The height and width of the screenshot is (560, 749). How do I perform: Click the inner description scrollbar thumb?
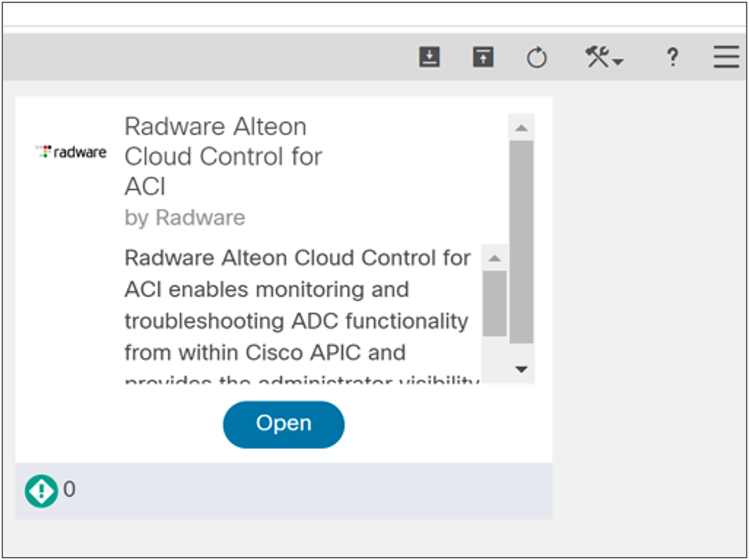click(x=494, y=304)
